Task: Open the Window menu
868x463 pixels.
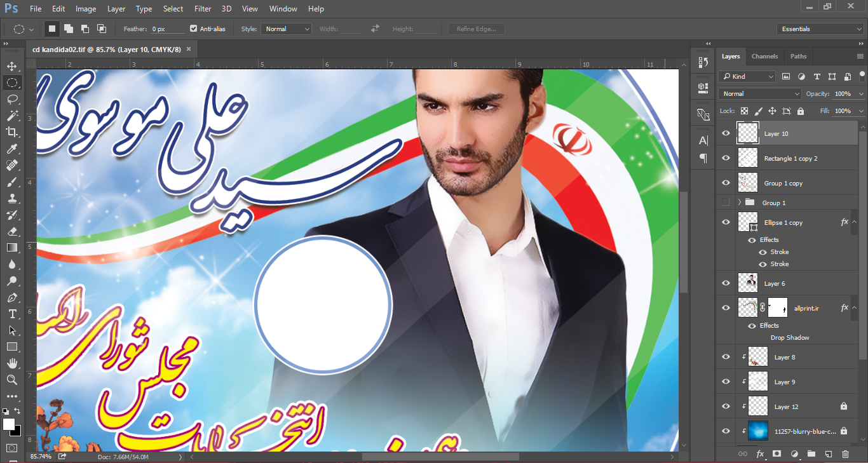Action: coord(283,9)
